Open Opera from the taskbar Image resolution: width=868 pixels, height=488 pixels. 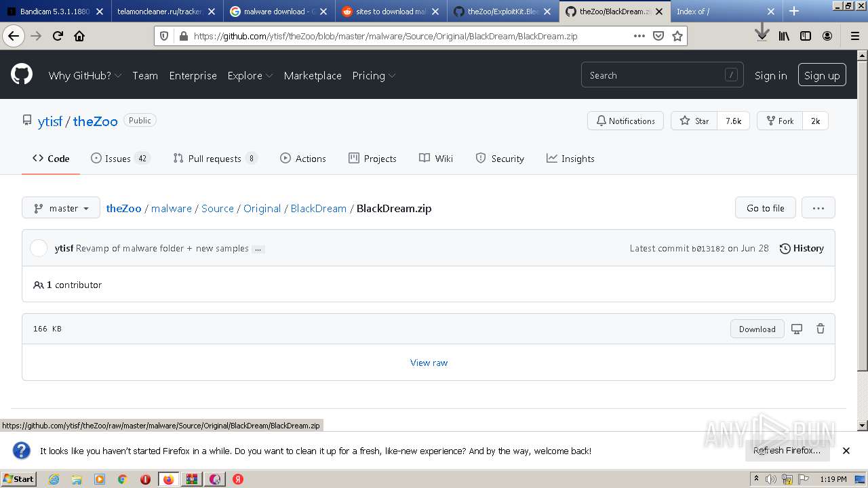pyautogui.click(x=145, y=479)
